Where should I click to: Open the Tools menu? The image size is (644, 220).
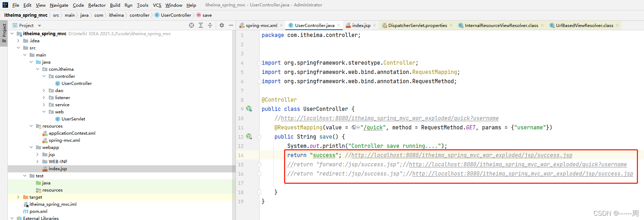[142, 5]
